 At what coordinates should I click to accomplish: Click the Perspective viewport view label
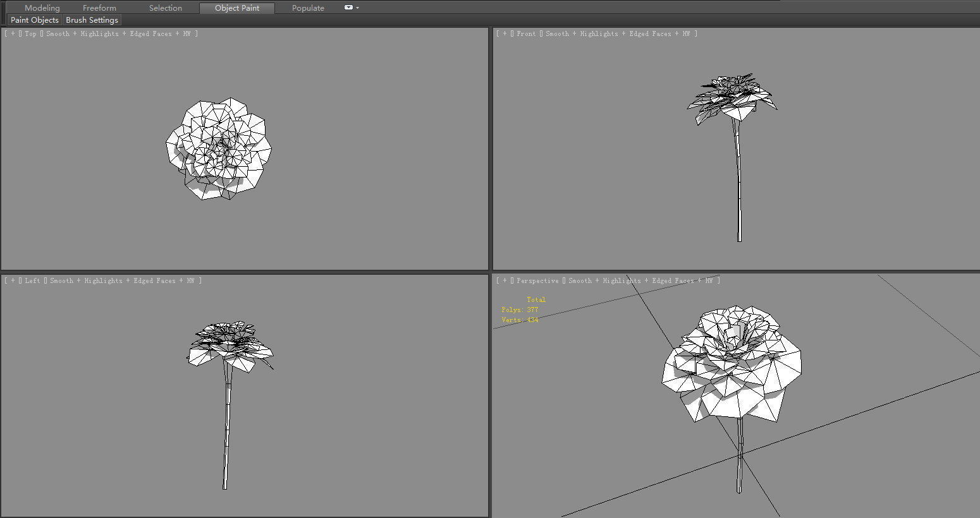pos(537,281)
